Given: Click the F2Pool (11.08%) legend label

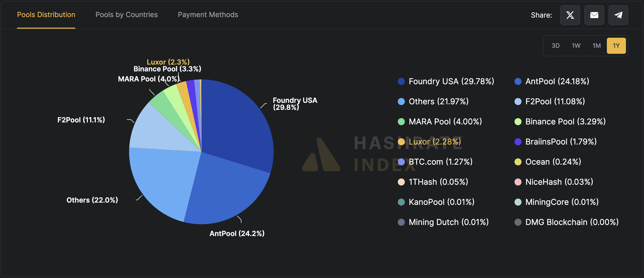Looking at the screenshot, I should pos(555,101).
